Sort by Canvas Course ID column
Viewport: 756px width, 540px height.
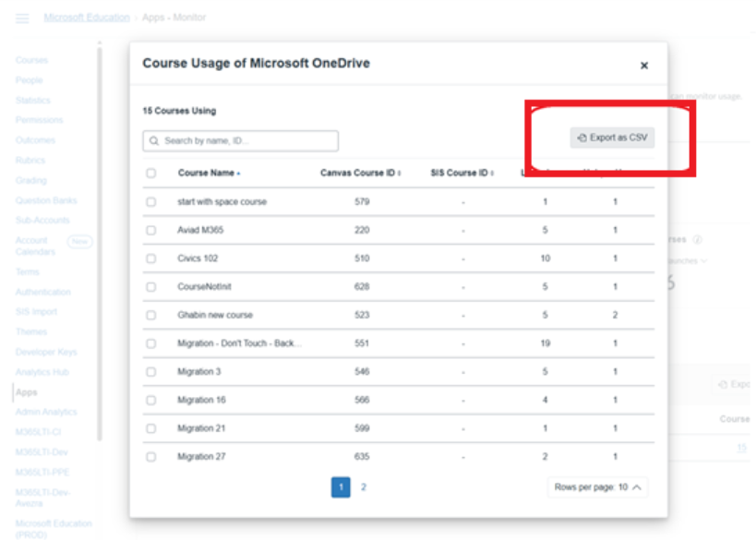[x=360, y=173]
